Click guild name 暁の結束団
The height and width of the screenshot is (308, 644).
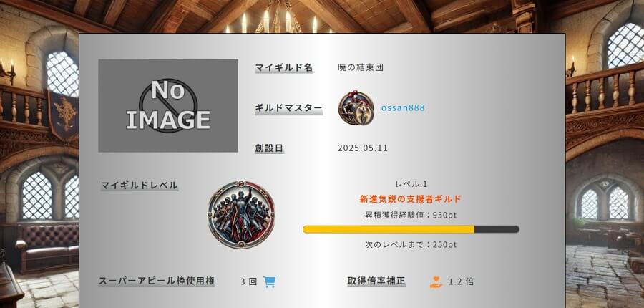click(x=361, y=68)
